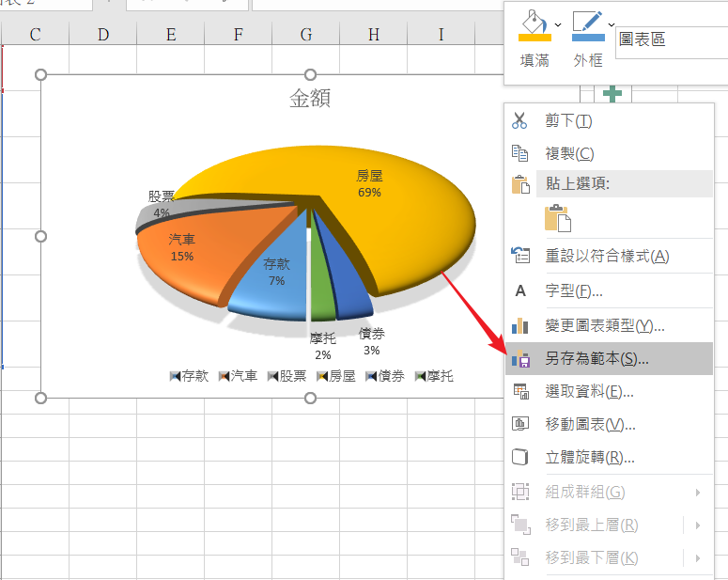Viewport: 728px width, 580px height.
Task: Click the move chart icon beside 移動圖表
Action: (520, 424)
